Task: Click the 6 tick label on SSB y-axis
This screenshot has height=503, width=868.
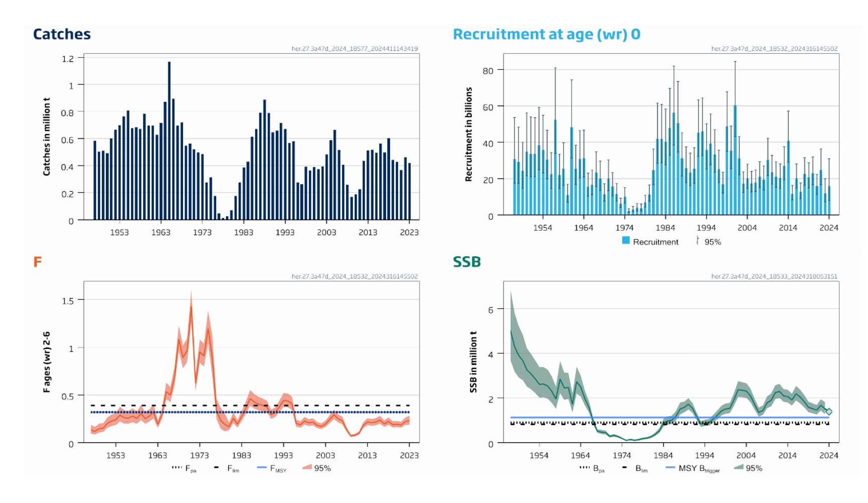Action: click(x=491, y=310)
